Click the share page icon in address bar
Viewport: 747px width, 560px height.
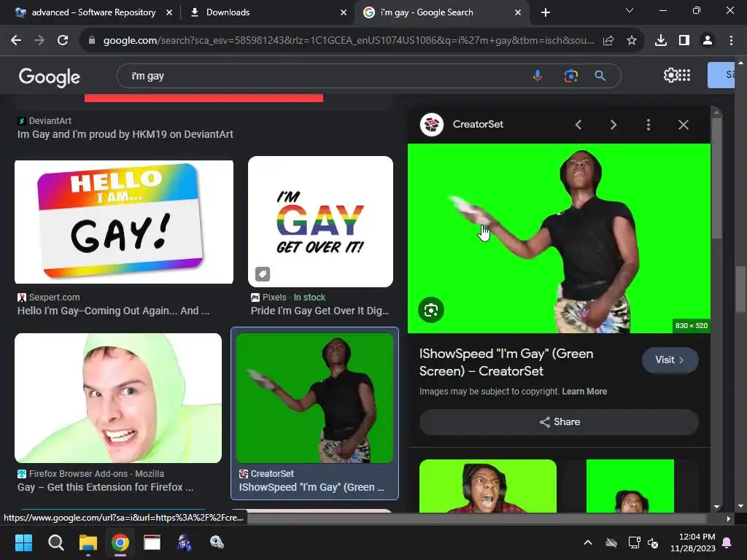point(608,41)
